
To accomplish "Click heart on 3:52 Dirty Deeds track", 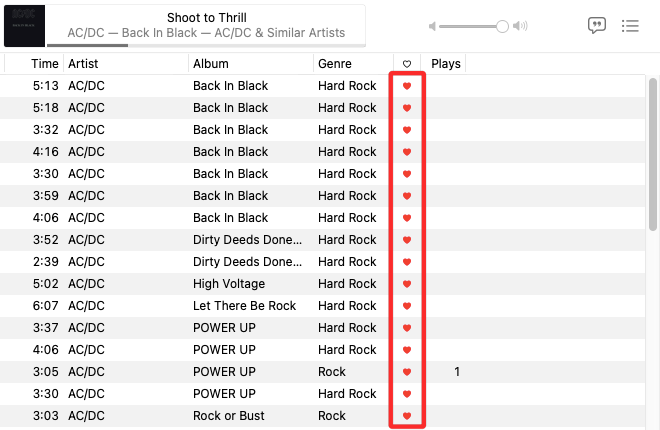I will tap(407, 240).
